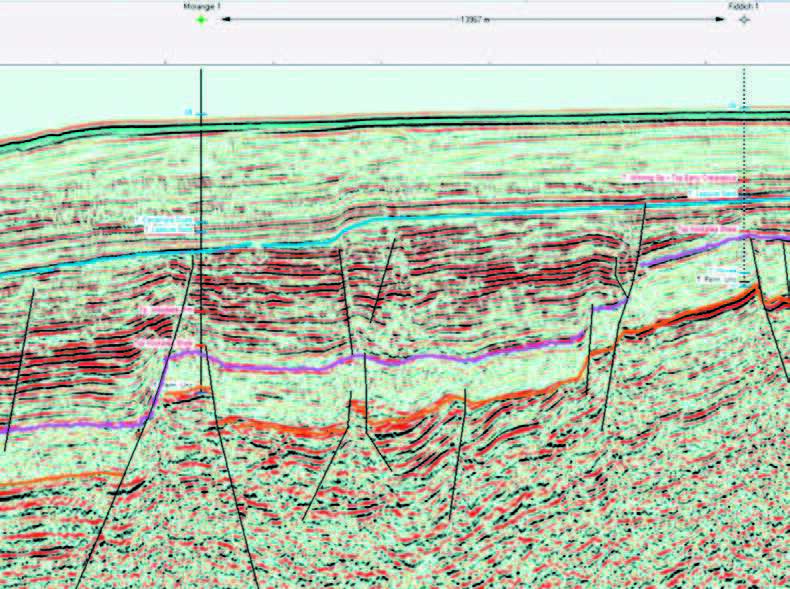Select the short fault line at far left
Image resolution: width=790 pixels, height=589 pixels.
click(19, 370)
